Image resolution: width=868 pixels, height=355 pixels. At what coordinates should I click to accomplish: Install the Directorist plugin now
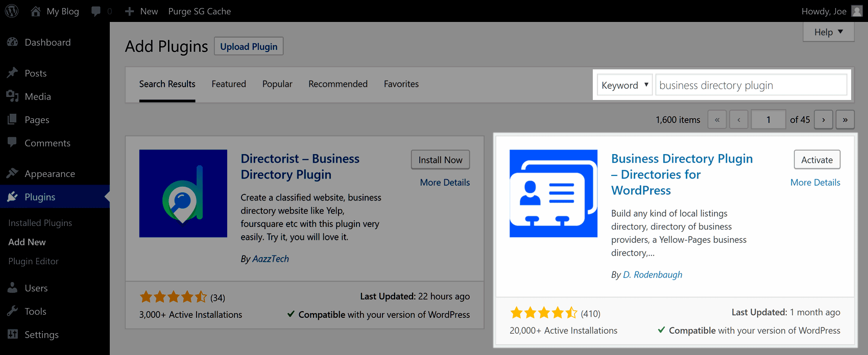point(441,160)
